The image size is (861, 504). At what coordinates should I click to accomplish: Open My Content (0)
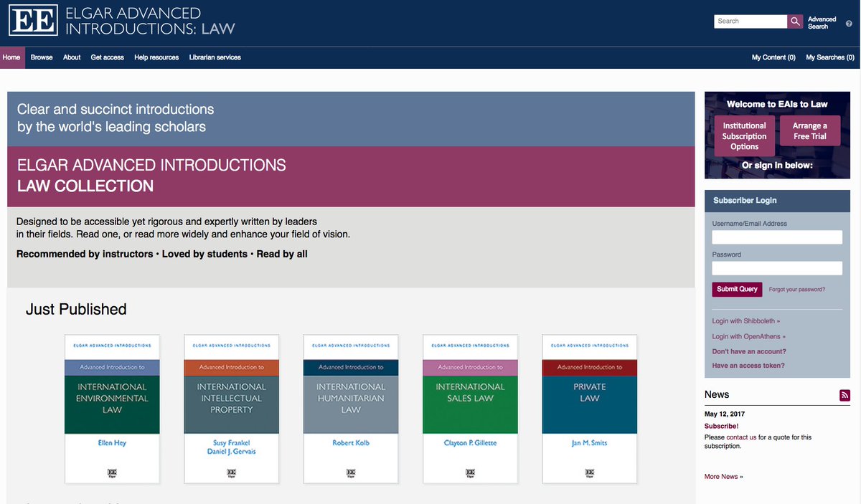tap(773, 57)
